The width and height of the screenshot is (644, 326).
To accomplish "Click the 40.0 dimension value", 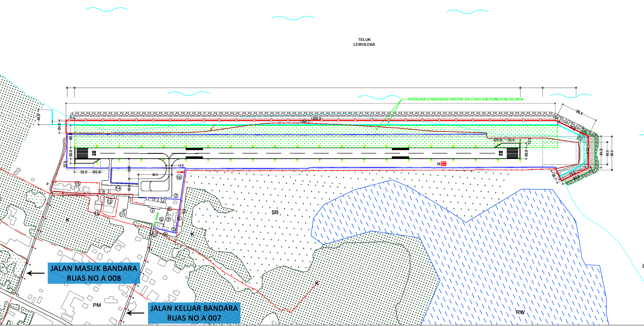I will click(x=39, y=117).
